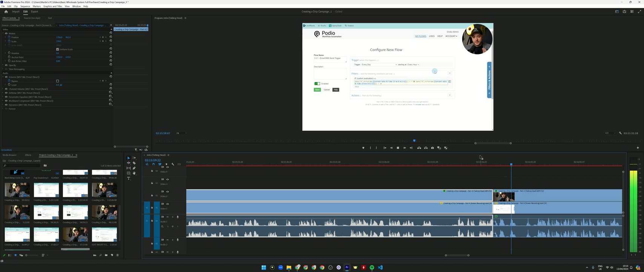Select the Ripple Edit tool
Screen dimensions: 644x272
128,163
